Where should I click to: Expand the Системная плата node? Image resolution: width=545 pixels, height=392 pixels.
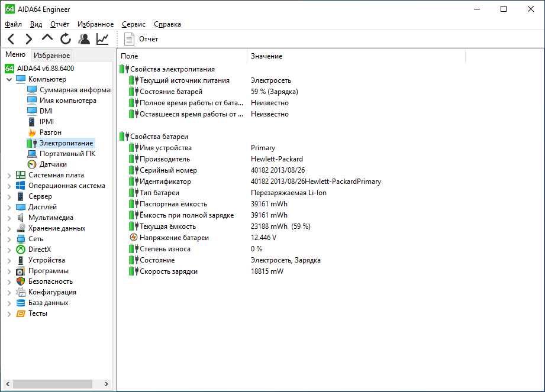click(9, 176)
